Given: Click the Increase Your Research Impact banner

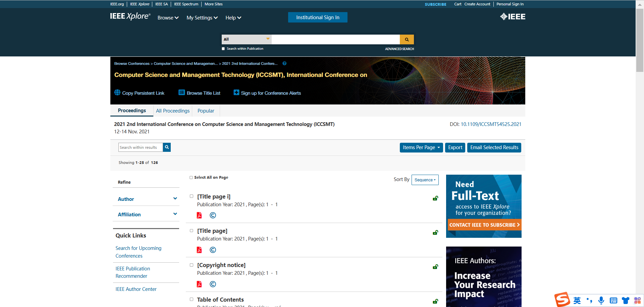Looking at the screenshot, I should point(484,277).
